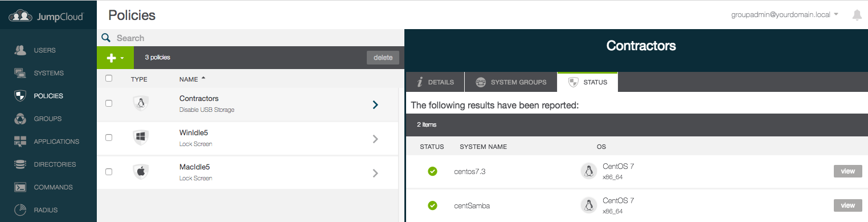868x222 pixels.
Task: Expand the MacIdle5 policy chevron
Action: 375,173
